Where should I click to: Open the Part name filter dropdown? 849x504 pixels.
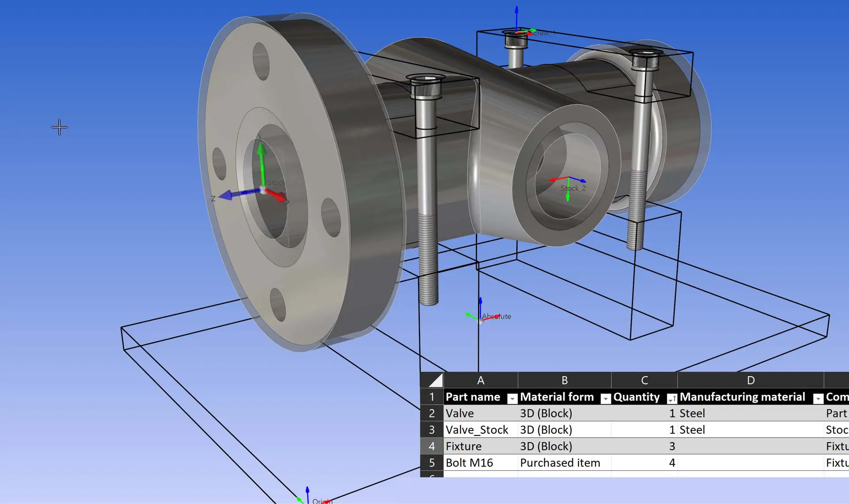pos(512,399)
